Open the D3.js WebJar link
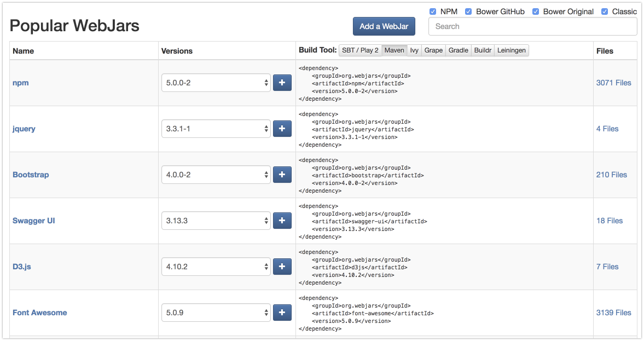Viewport: 644px width, 341px height. [x=22, y=267]
